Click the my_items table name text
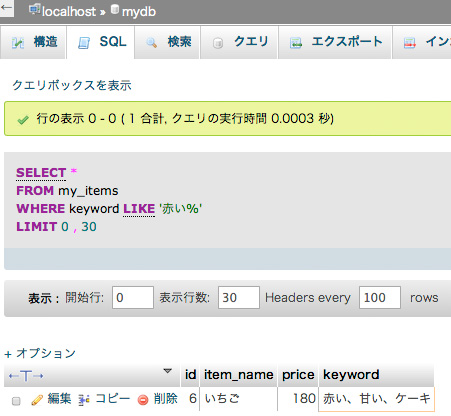451x416 pixels. [x=88, y=191]
